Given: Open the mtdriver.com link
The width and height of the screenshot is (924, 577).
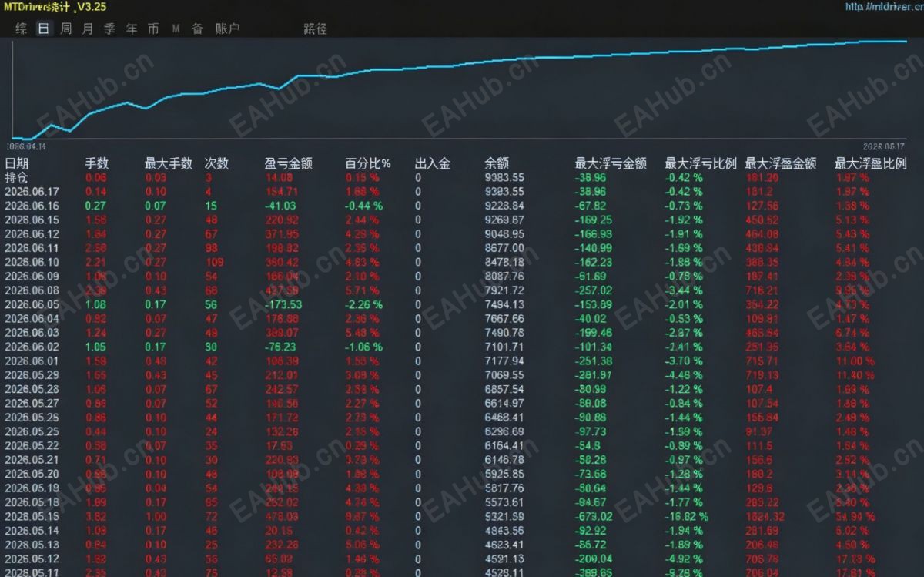Looking at the screenshot, I should (883, 7).
